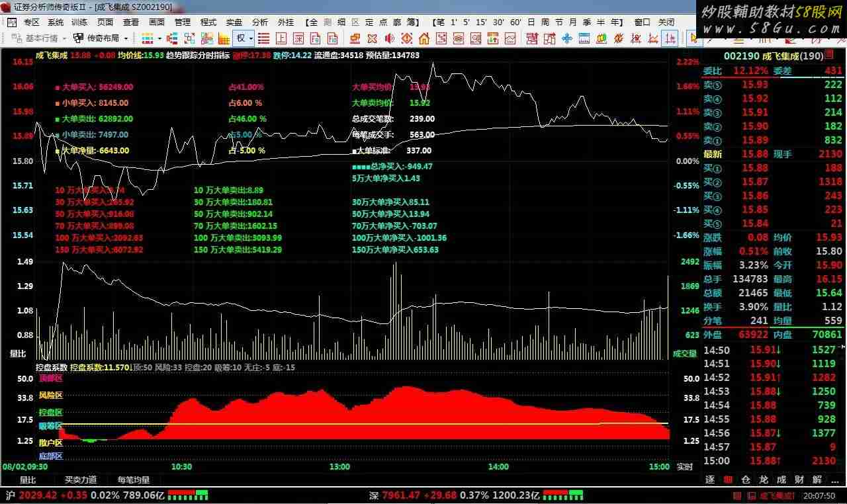Toggle the 30' period

(x=498, y=22)
